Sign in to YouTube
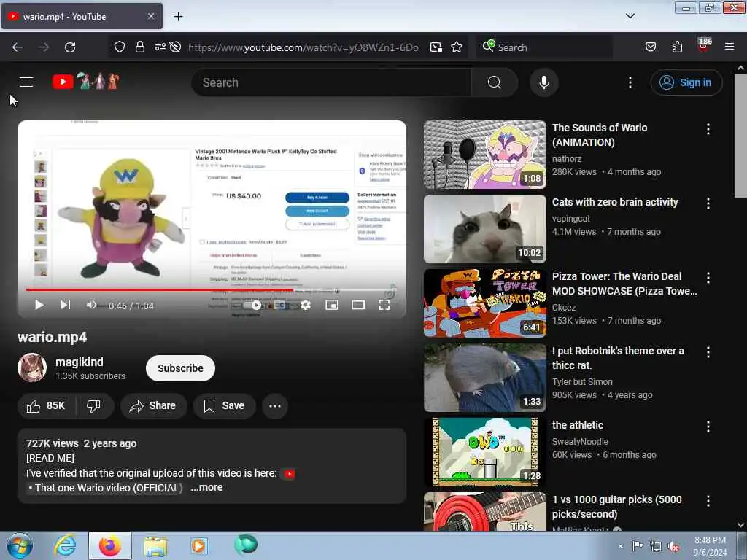 pyautogui.click(x=686, y=82)
